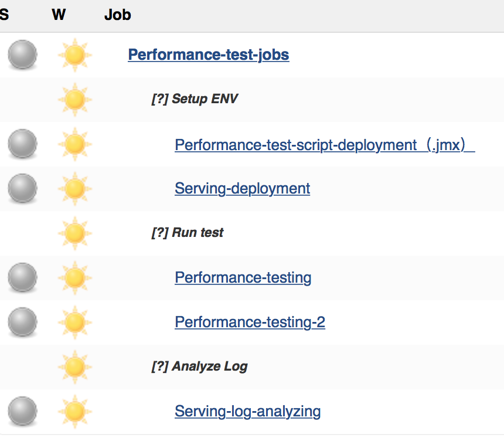This screenshot has width=504, height=441.
Task: Click gray status ball for Serving-deployment
Action: [x=22, y=188]
